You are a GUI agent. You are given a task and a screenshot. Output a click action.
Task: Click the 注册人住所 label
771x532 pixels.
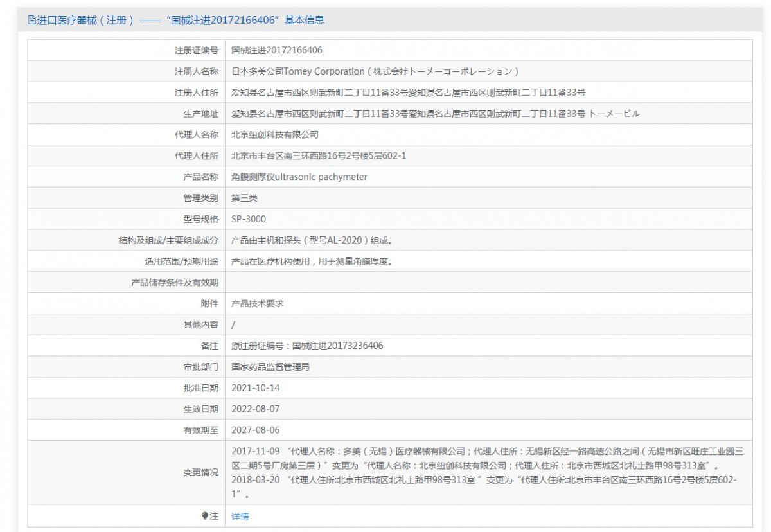pos(197,93)
